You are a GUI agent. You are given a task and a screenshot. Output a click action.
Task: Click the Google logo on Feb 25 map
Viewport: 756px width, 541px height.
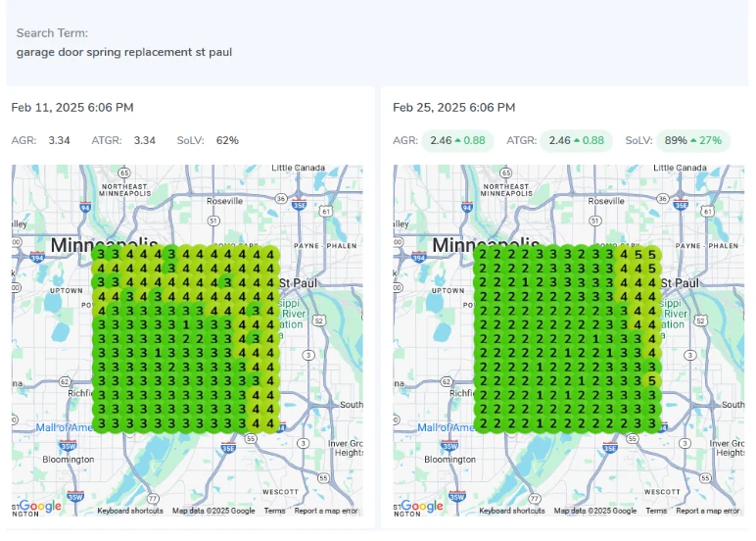click(422, 506)
